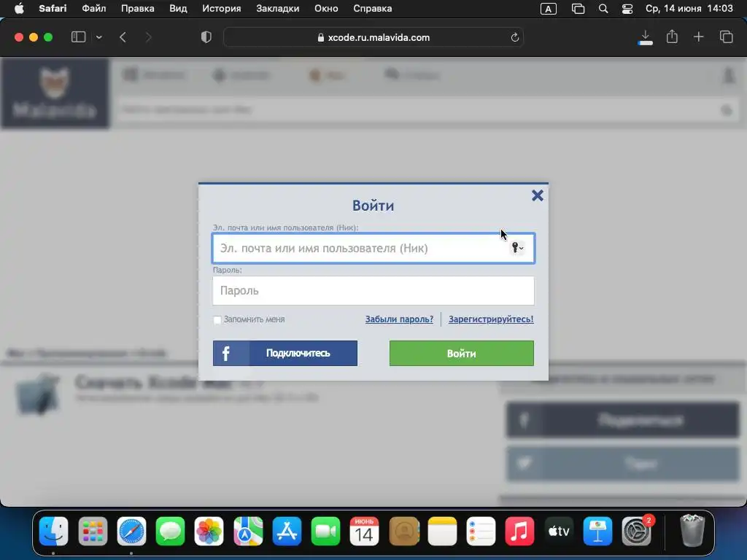
Task: Open Reminders from the Dock
Action: (481, 531)
